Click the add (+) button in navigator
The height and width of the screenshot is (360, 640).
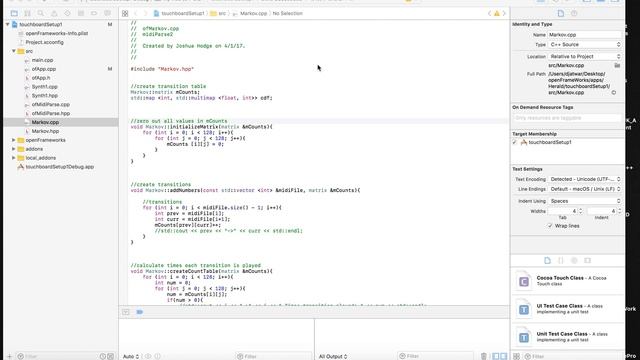pyautogui.click(x=10, y=356)
